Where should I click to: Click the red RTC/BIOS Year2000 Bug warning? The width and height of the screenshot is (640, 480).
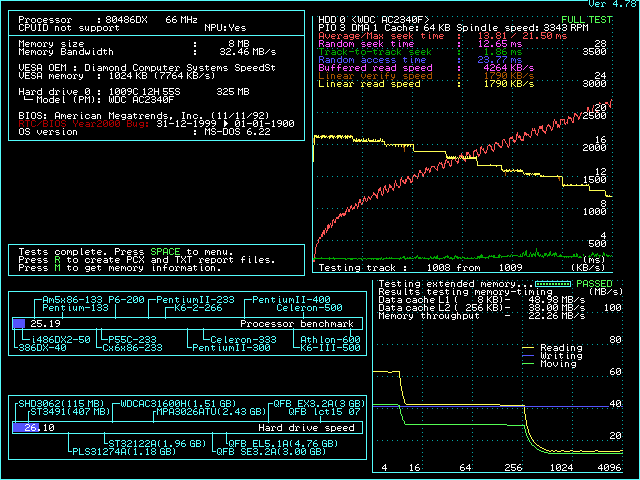click(84, 124)
